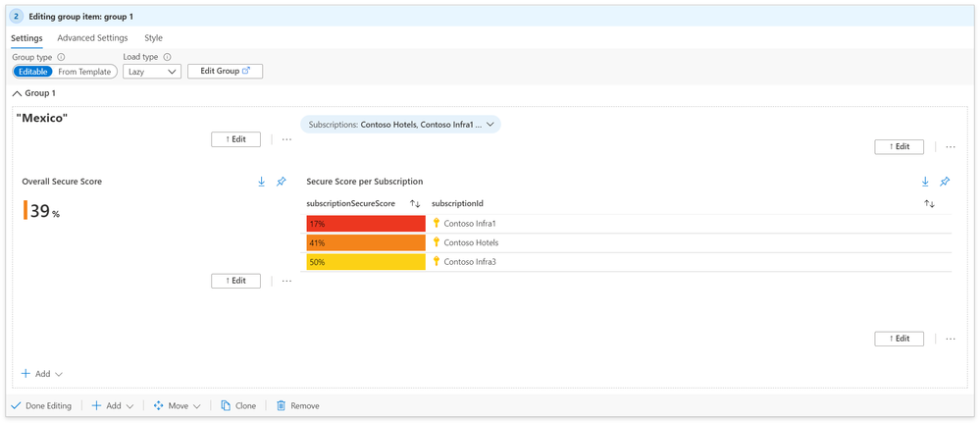This screenshot has height=423, width=980.
Task: Open ellipsis menu beside Mexico Edit button
Action: click(x=286, y=139)
